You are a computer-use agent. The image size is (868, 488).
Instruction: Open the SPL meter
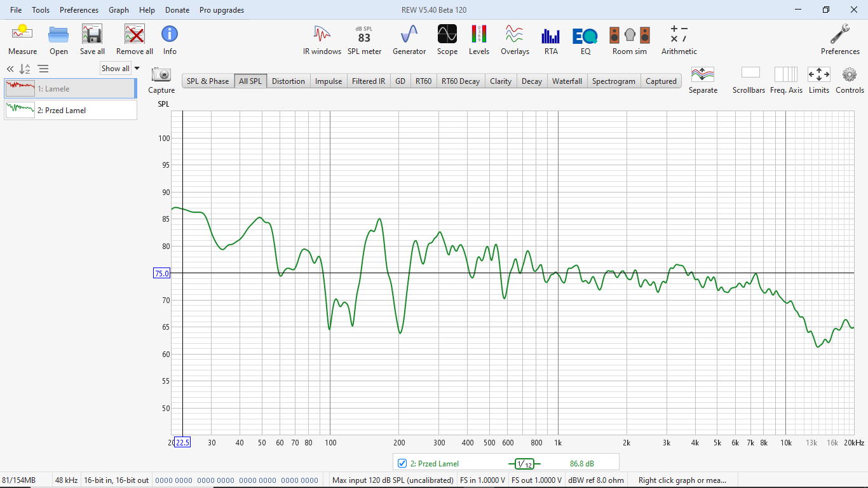[x=364, y=34]
